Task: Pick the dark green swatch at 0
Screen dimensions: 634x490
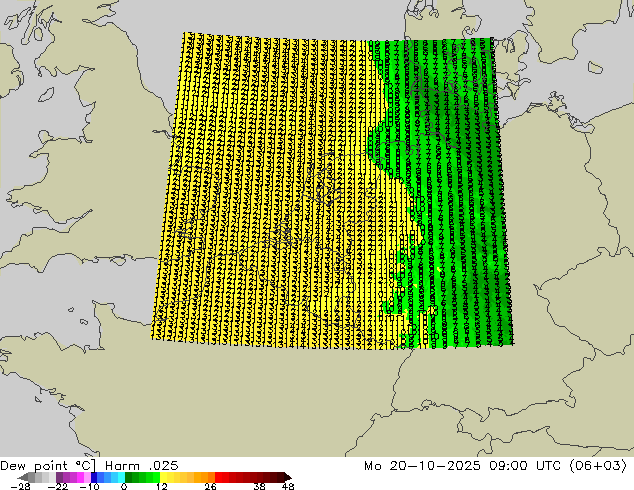Action: (129, 477)
